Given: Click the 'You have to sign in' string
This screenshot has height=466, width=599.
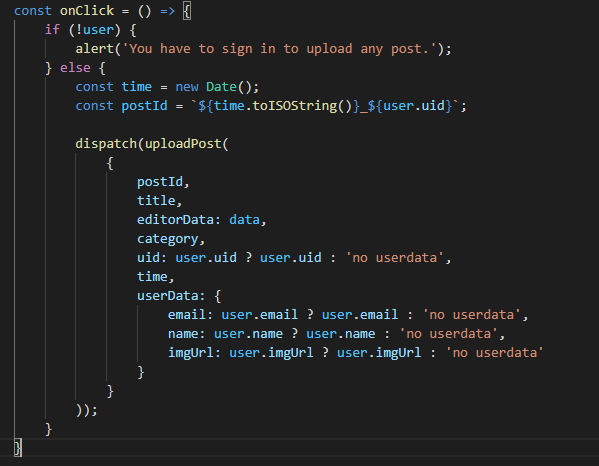Looking at the screenshot, I should click(x=279, y=49).
